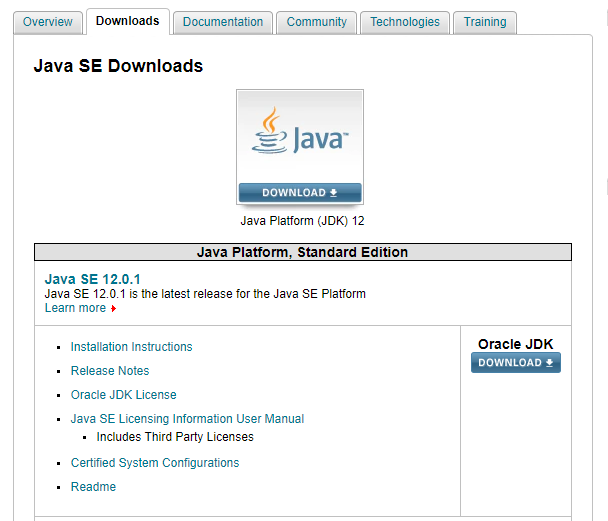
Task: Open Installation Instructions link
Action: coord(131,347)
